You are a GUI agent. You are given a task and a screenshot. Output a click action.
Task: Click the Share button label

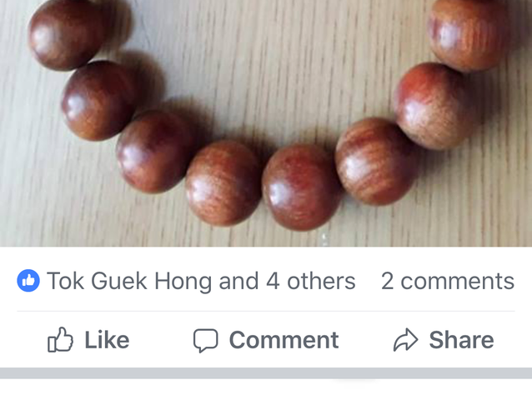(461, 340)
